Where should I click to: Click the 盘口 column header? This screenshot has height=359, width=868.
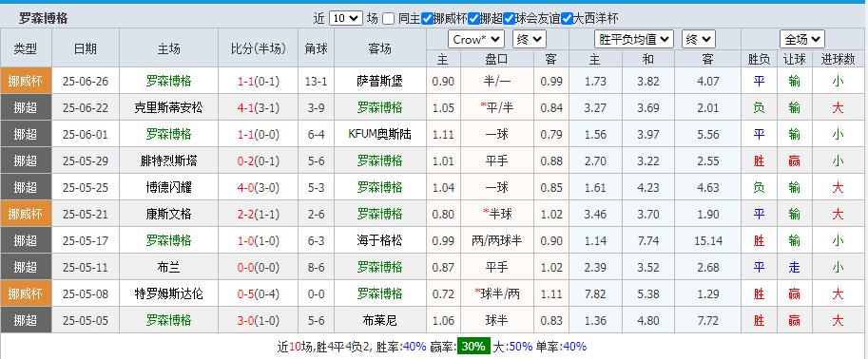496,59
